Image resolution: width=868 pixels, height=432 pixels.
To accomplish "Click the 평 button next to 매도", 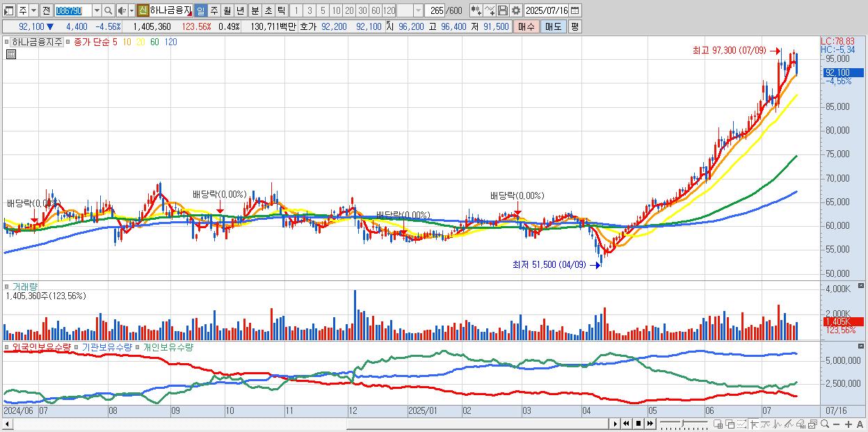I will (574, 26).
